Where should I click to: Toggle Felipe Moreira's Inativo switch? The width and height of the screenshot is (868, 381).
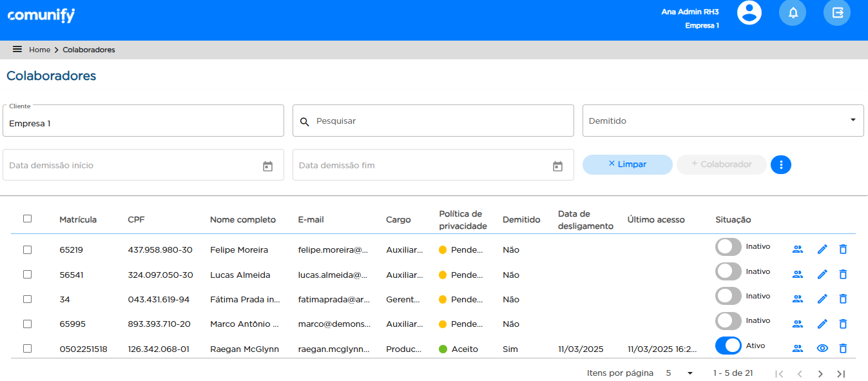[728, 247]
